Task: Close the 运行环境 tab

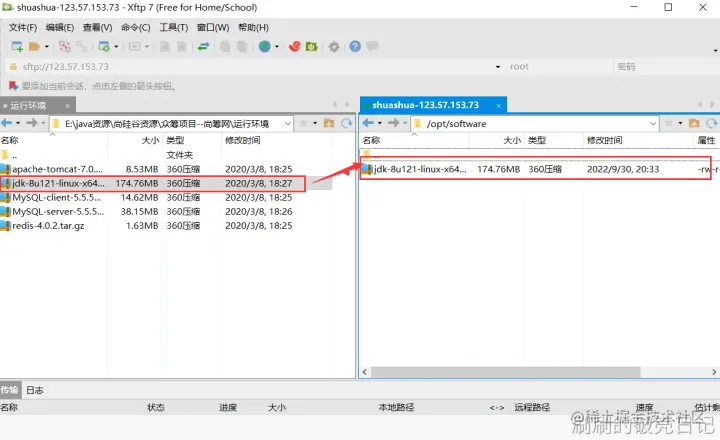Action: 68,106
